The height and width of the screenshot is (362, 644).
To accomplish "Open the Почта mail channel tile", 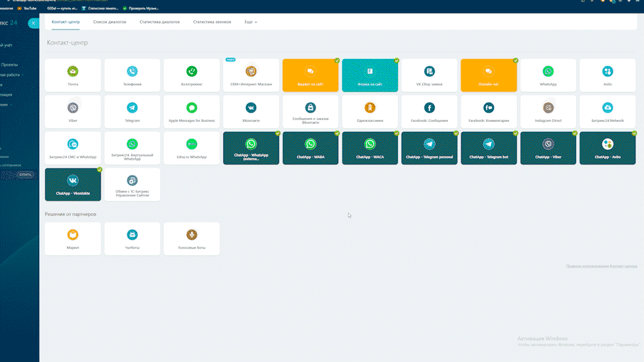I will (x=73, y=75).
